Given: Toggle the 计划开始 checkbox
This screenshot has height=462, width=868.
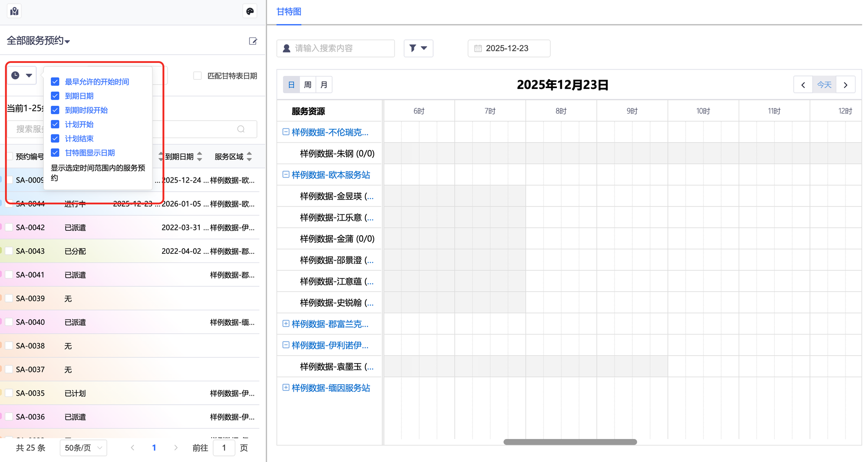Looking at the screenshot, I should pyautogui.click(x=55, y=125).
